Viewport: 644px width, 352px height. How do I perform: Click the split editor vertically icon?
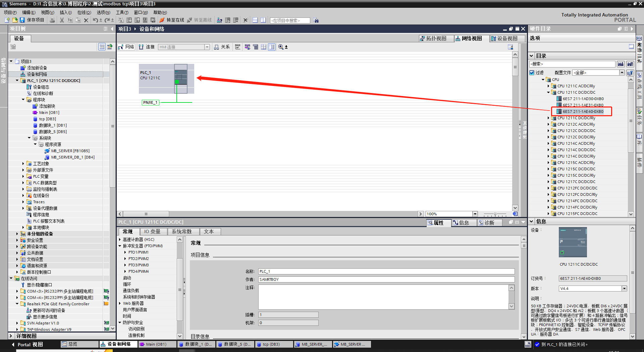(x=263, y=20)
